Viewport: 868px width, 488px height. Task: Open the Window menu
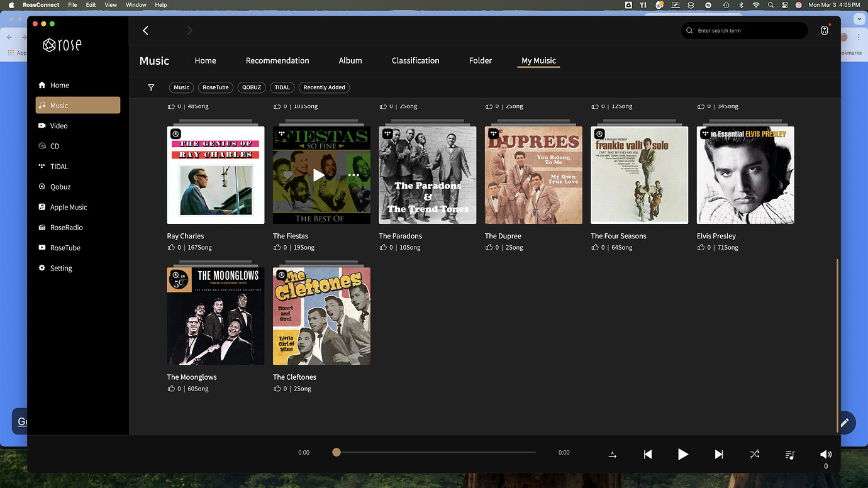pyautogui.click(x=136, y=4)
